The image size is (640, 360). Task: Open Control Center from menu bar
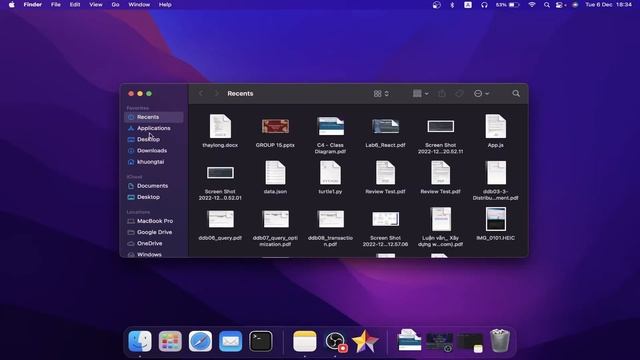pyautogui.click(x=561, y=5)
